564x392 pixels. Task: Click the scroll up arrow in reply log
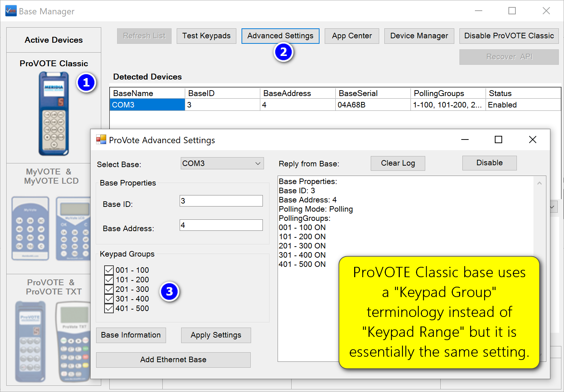pos(540,183)
